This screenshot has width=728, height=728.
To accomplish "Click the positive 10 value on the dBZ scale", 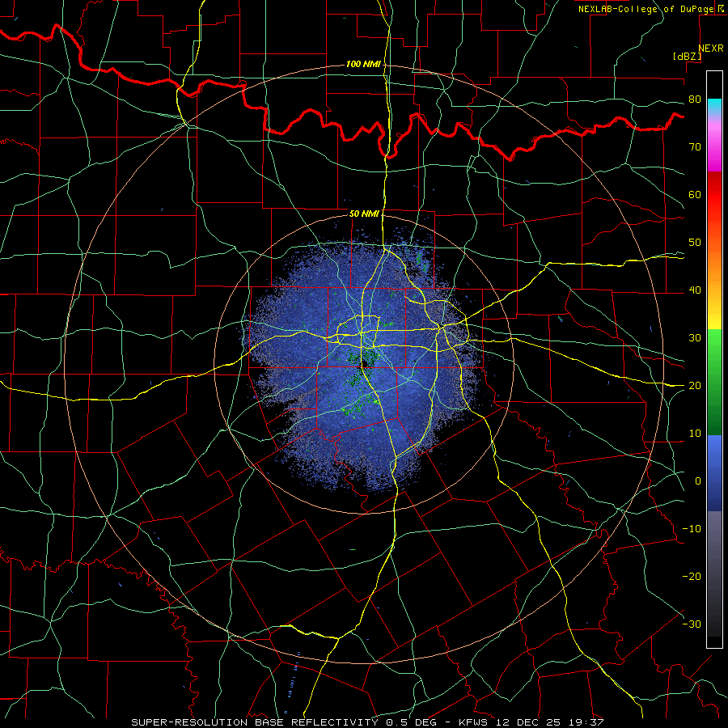I will coord(695,434).
